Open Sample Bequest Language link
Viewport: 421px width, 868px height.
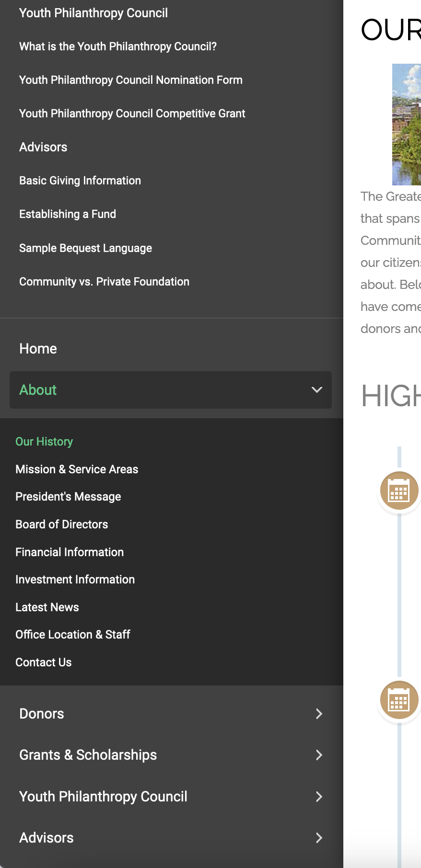85,248
